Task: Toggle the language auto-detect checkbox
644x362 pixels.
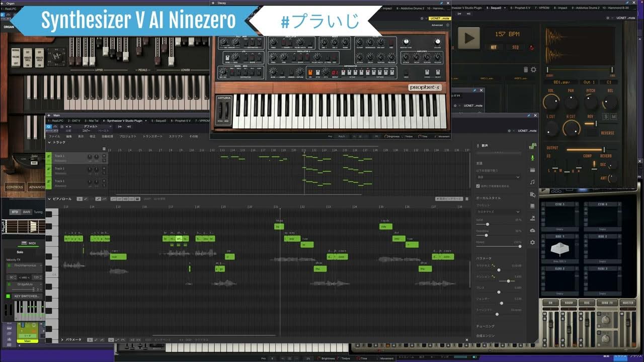Action: tap(478, 186)
